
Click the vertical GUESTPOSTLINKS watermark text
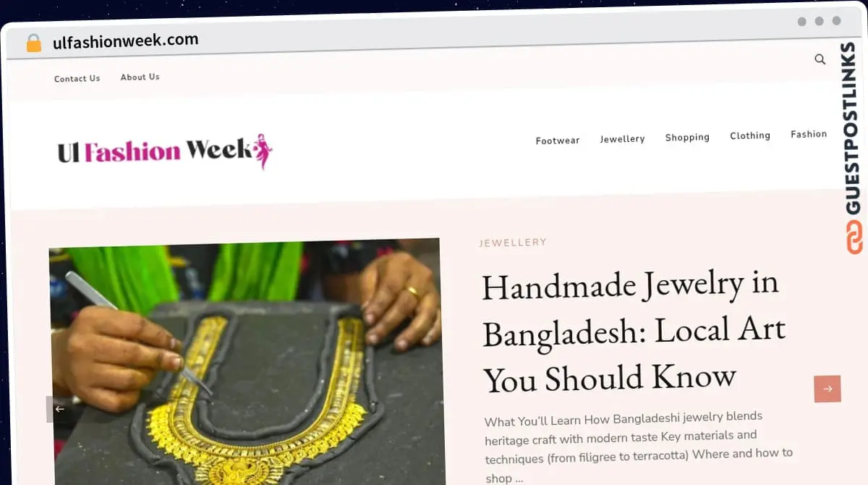(854, 129)
